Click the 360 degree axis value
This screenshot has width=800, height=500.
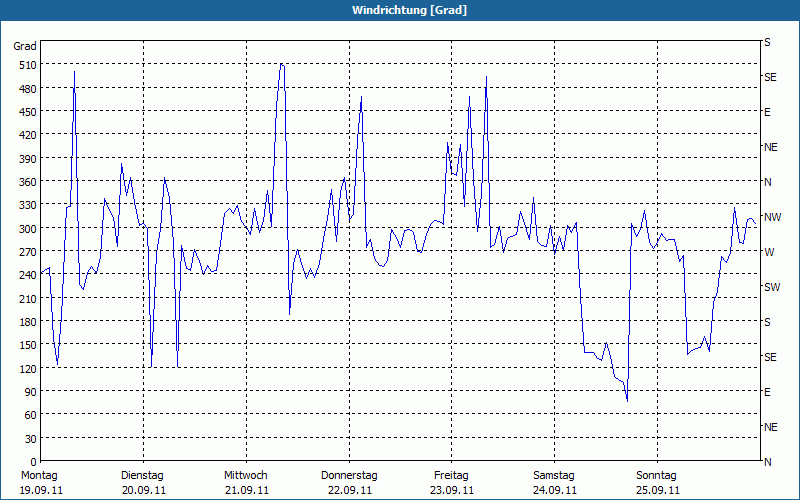click(28, 182)
